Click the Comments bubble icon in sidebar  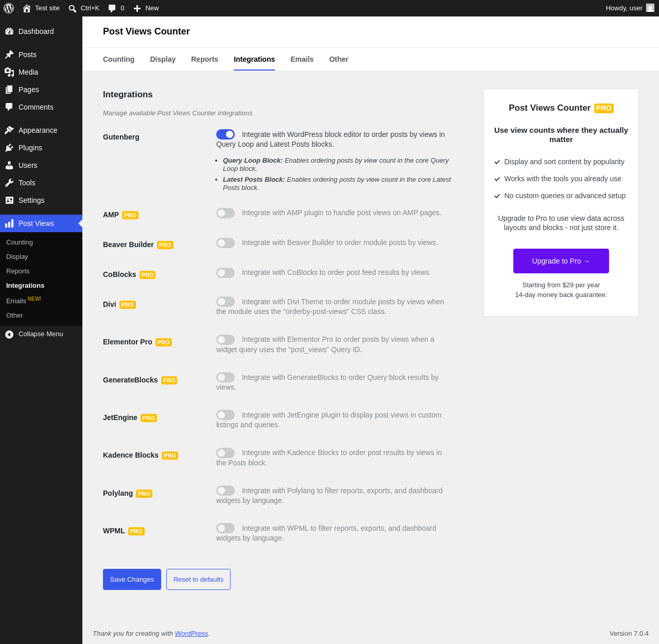[9, 107]
